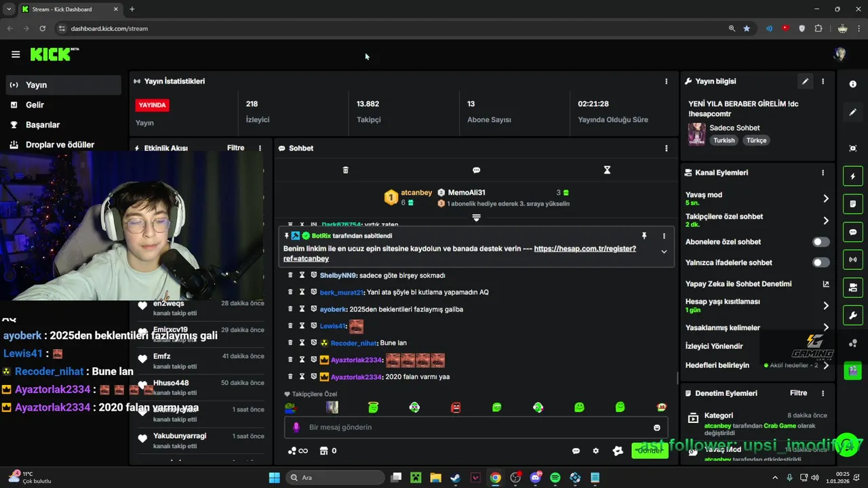Screen dimensions: 868x488
Task: Toggle the lightning bolt panel button
Action: pos(853,176)
